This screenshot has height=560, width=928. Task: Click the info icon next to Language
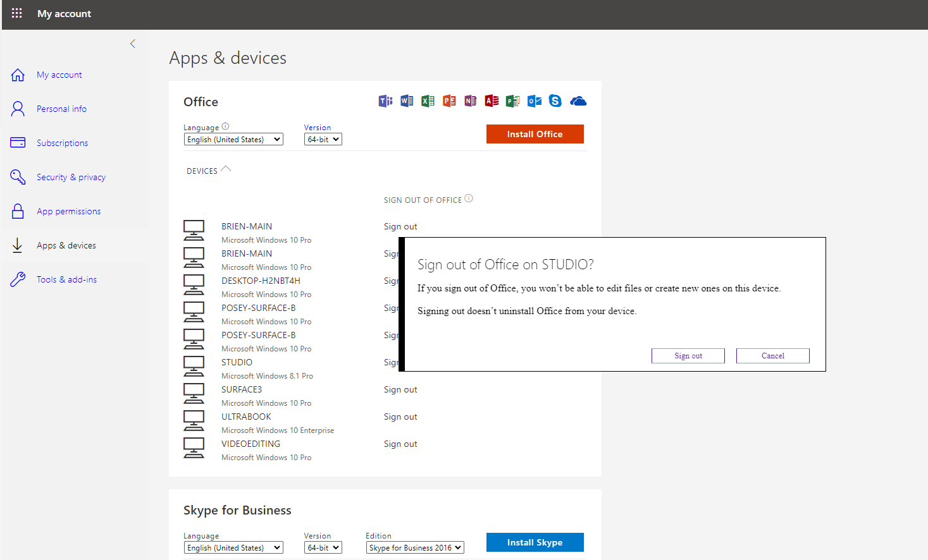tap(225, 126)
